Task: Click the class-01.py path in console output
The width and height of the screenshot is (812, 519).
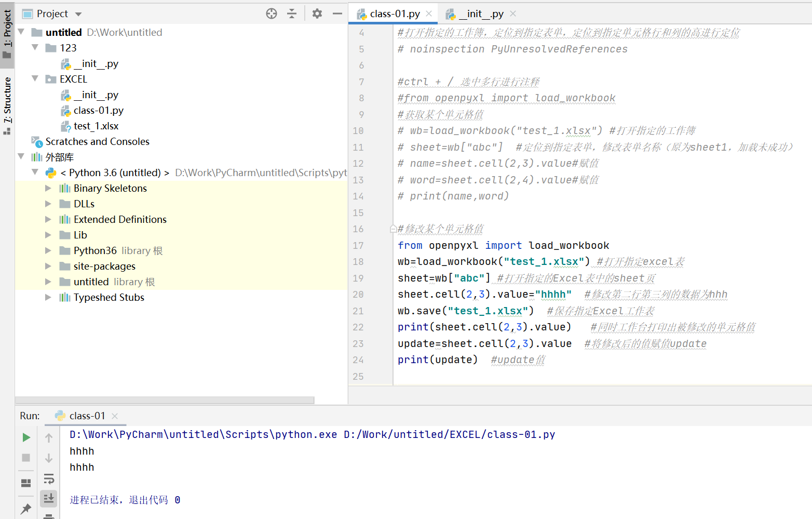Action: 450,434
